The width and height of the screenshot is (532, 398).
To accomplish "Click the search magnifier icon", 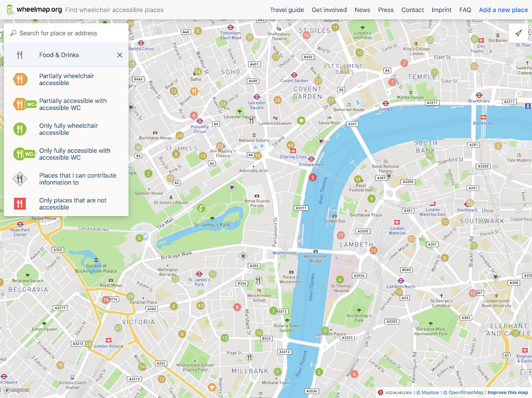I will (x=13, y=33).
